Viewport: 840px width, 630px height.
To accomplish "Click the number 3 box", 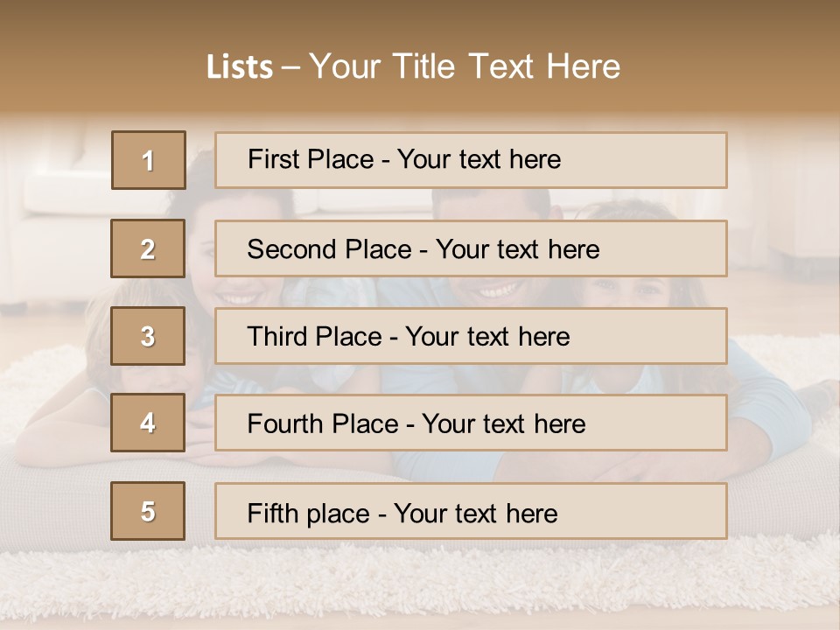I will click(149, 336).
